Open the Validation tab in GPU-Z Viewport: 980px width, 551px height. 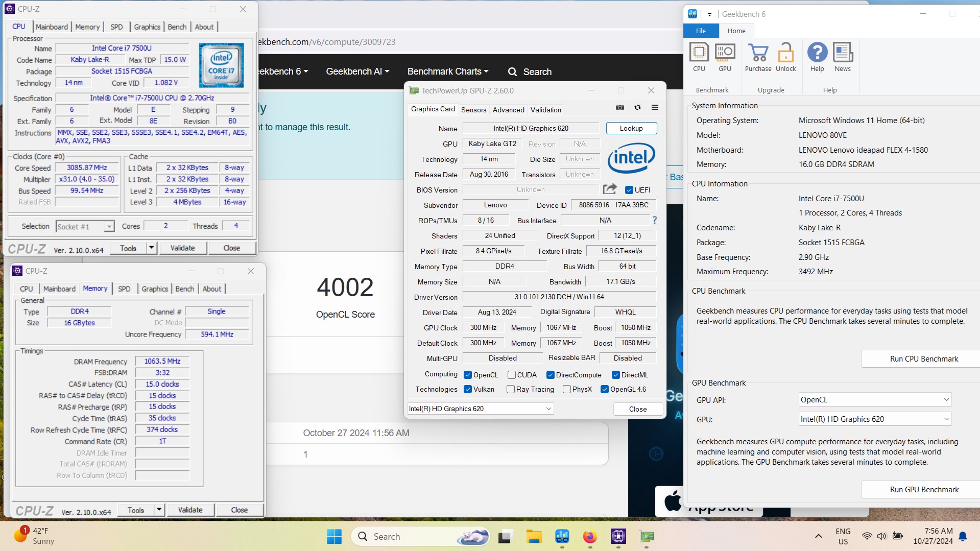[x=545, y=110]
